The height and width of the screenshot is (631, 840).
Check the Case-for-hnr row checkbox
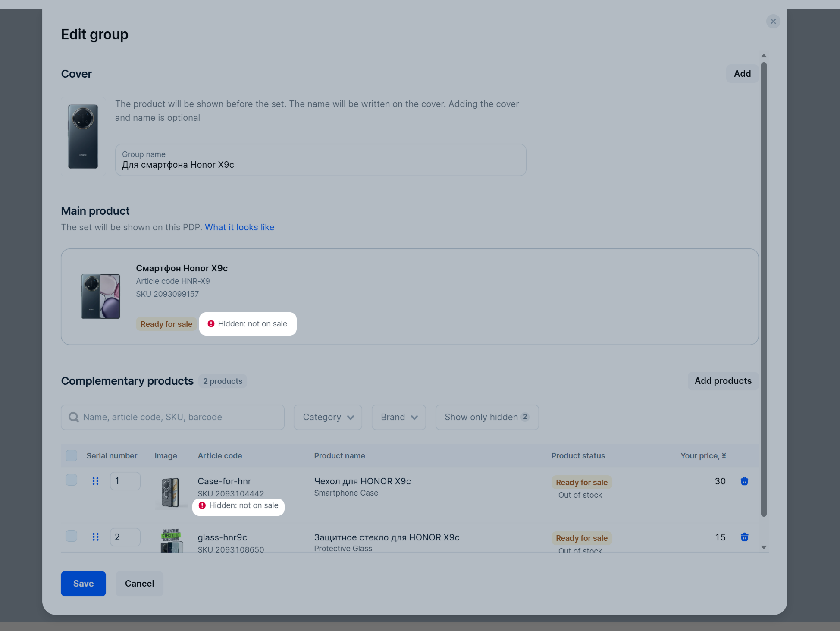point(72,480)
